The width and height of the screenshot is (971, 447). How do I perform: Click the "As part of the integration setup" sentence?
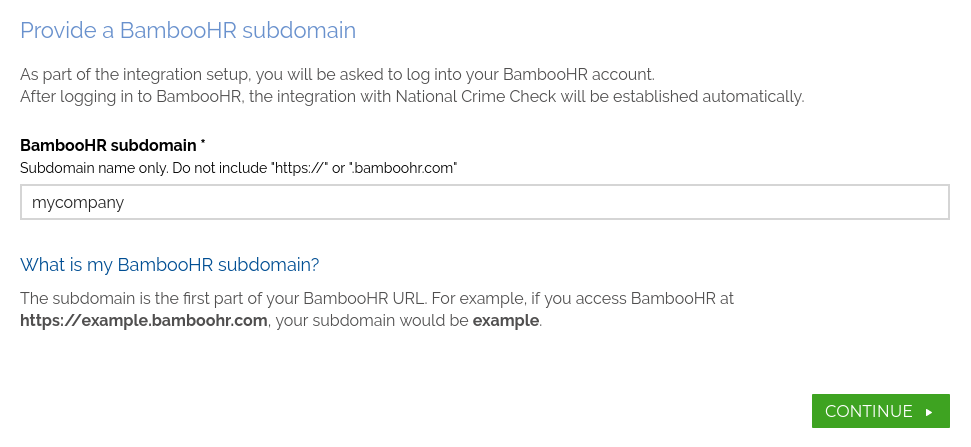[150, 74]
